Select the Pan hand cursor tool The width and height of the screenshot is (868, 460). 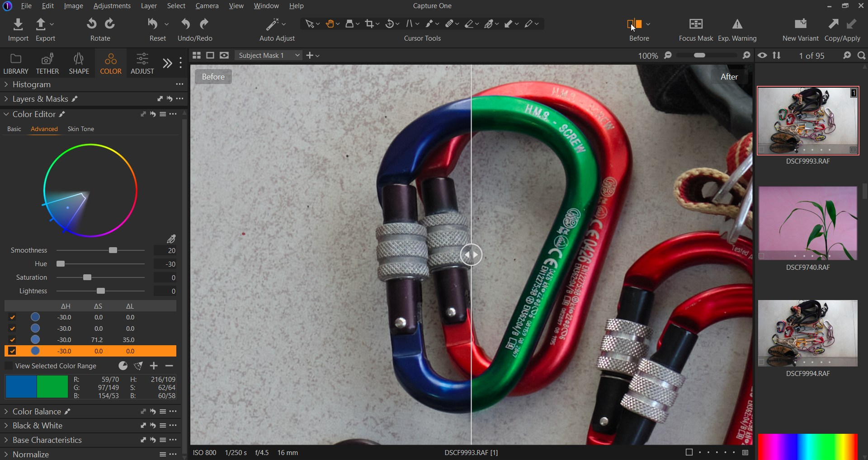(330, 24)
